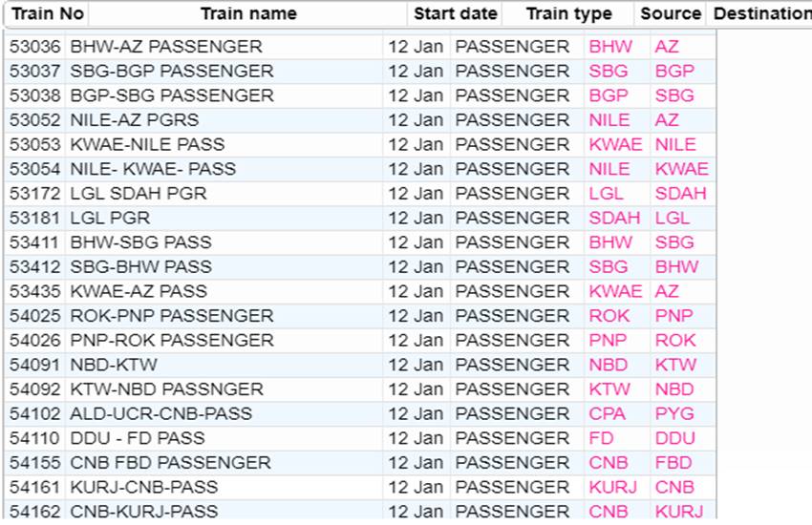The width and height of the screenshot is (812, 525).
Task: Open BGP station link in train 53037 row
Action: pos(674,72)
